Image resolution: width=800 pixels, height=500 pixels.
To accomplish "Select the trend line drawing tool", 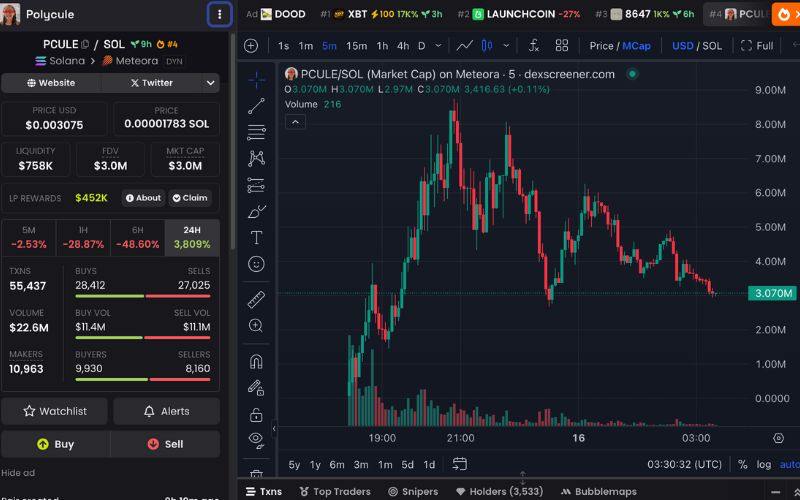I will click(x=256, y=106).
